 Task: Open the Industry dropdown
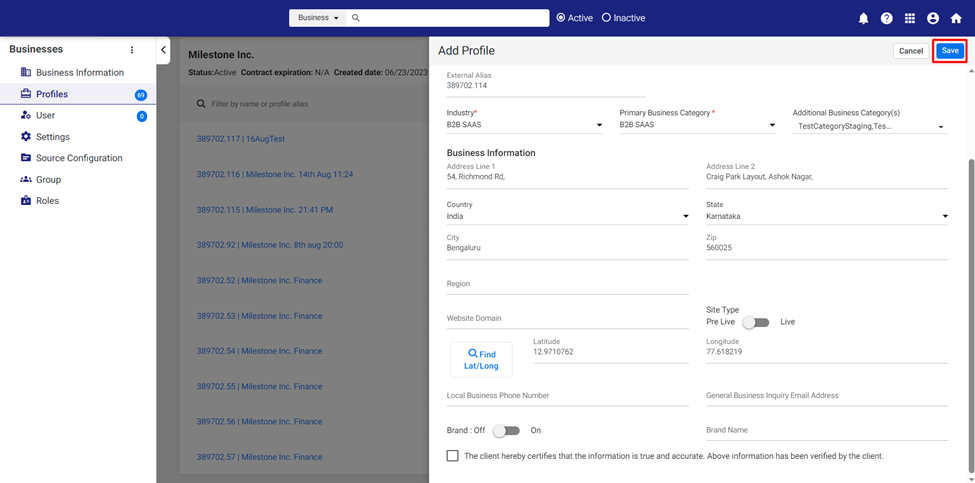coord(524,125)
